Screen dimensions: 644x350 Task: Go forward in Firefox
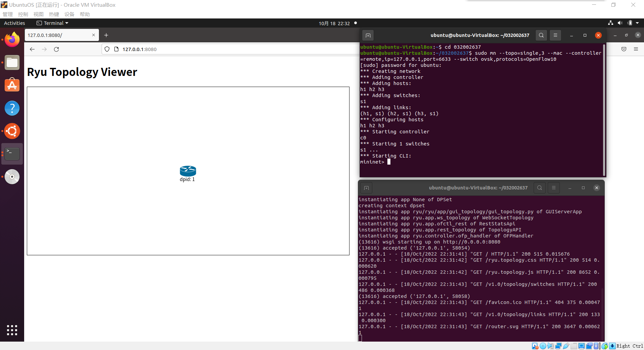pos(44,49)
